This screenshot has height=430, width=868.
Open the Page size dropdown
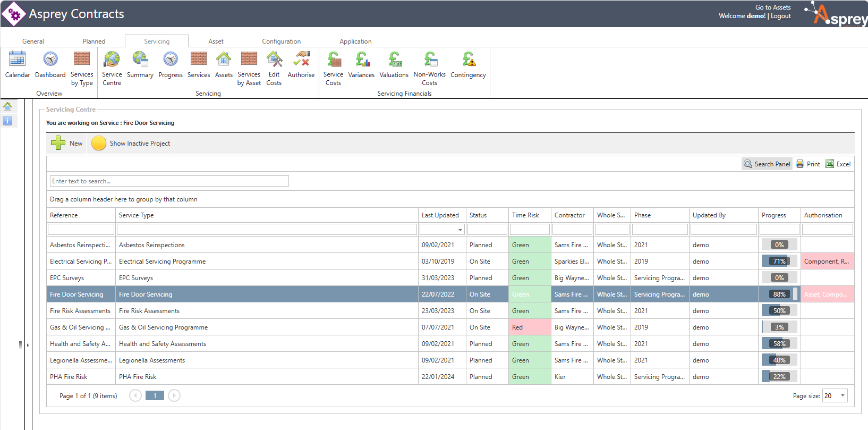coord(843,395)
